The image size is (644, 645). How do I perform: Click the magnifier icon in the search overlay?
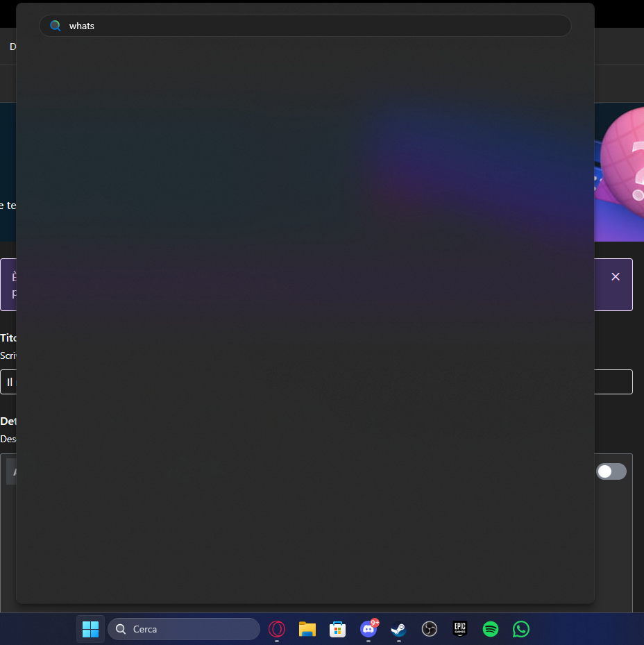(x=55, y=26)
